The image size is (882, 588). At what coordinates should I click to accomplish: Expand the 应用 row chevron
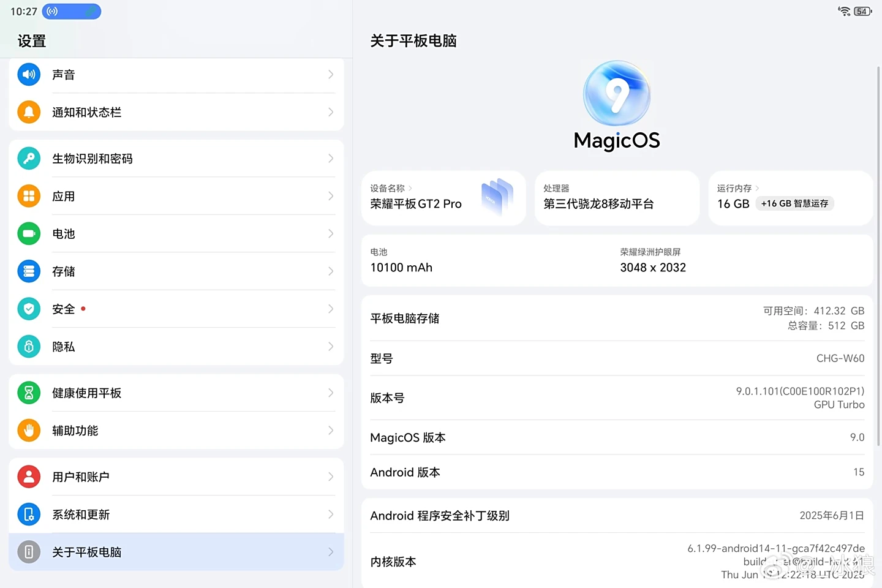pos(331,196)
